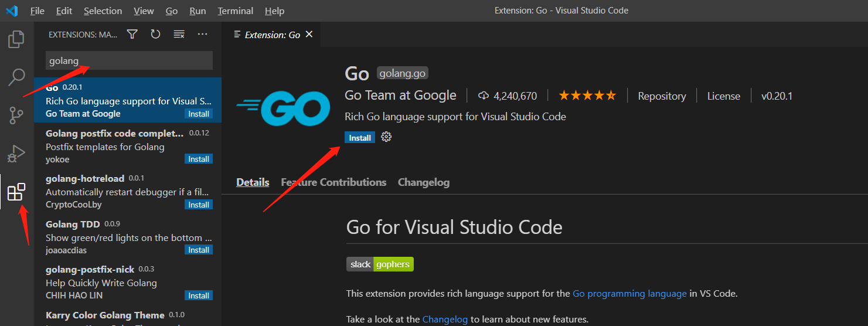Open the Repository link

[x=662, y=96]
